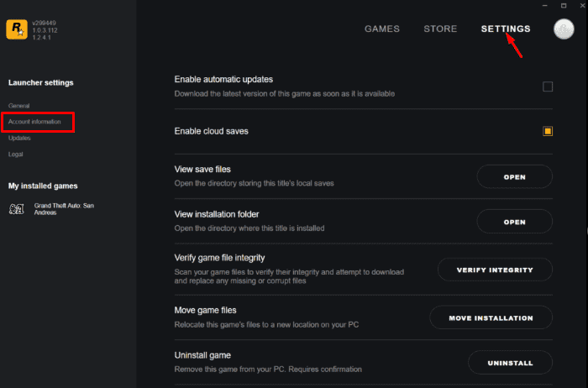Click the Move Installation button

(491, 317)
